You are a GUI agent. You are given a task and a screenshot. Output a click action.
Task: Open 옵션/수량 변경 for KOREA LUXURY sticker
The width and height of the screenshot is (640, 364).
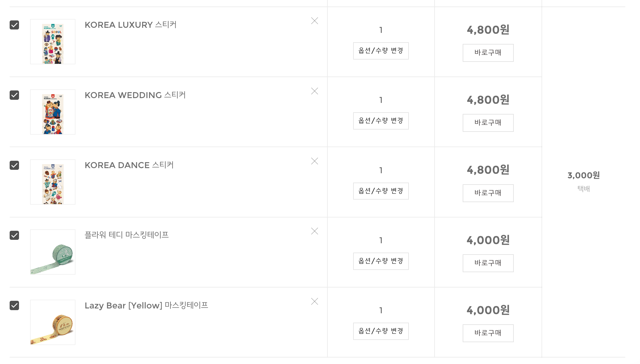(381, 51)
